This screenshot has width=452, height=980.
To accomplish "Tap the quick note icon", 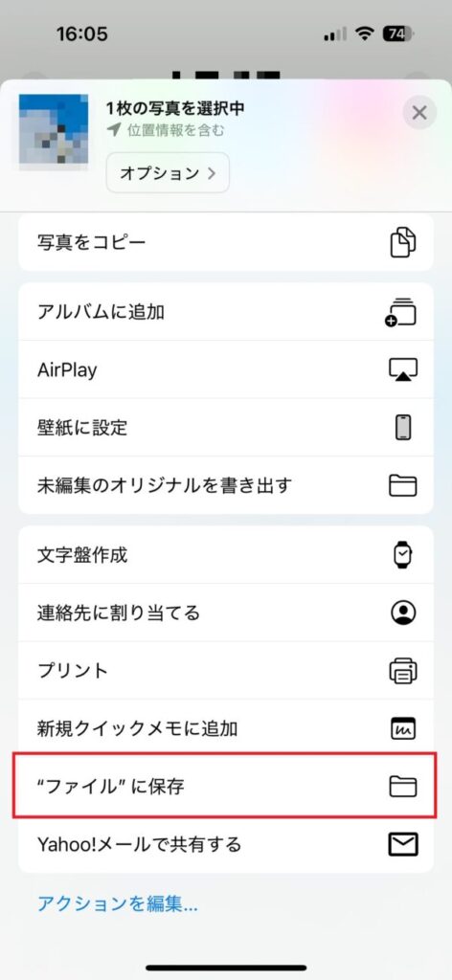I will click(403, 728).
